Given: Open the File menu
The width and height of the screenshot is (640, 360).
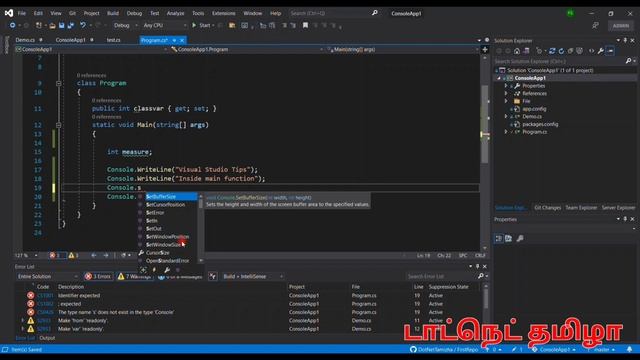Looking at the screenshot, I should [x=22, y=13].
